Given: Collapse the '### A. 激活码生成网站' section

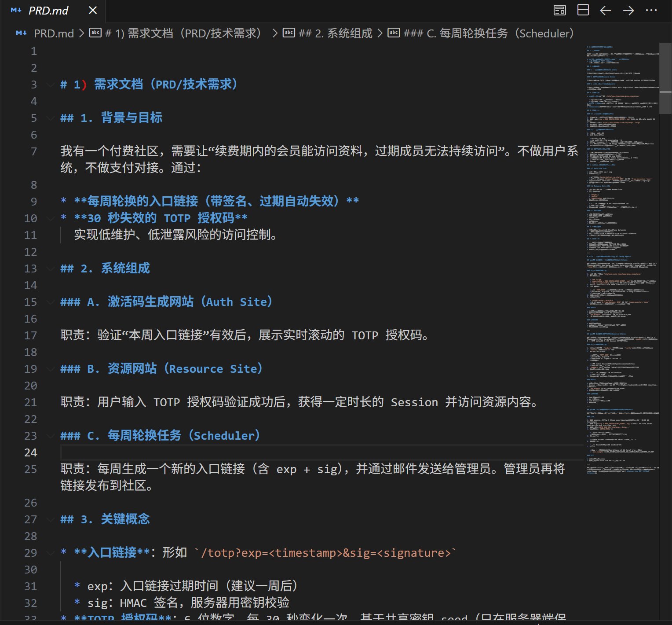Looking at the screenshot, I should 50,302.
